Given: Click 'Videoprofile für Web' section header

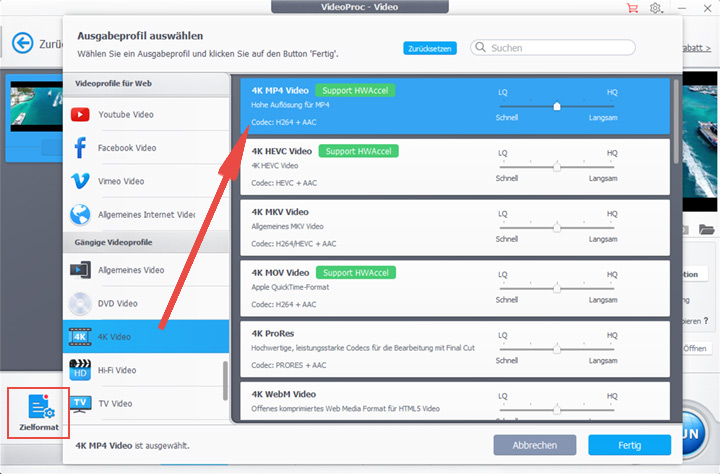Looking at the screenshot, I should (x=113, y=84).
